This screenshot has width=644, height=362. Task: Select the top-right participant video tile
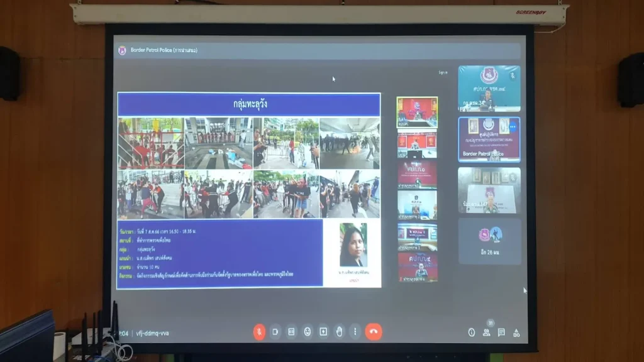[489, 89]
